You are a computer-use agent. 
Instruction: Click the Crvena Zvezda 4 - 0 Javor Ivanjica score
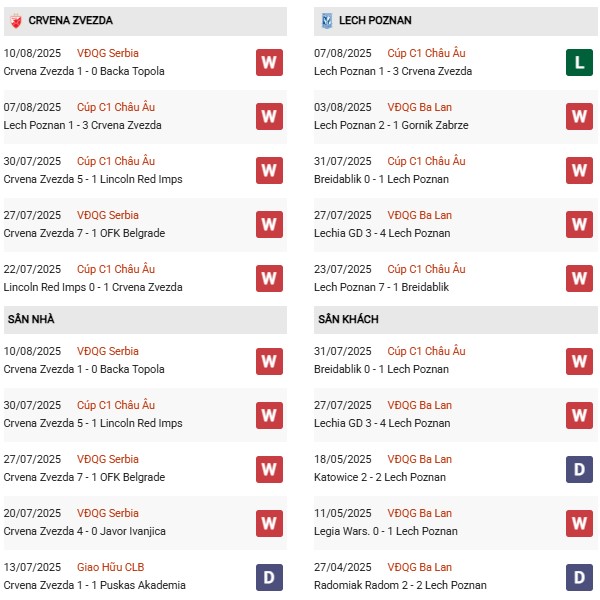(x=85, y=531)
